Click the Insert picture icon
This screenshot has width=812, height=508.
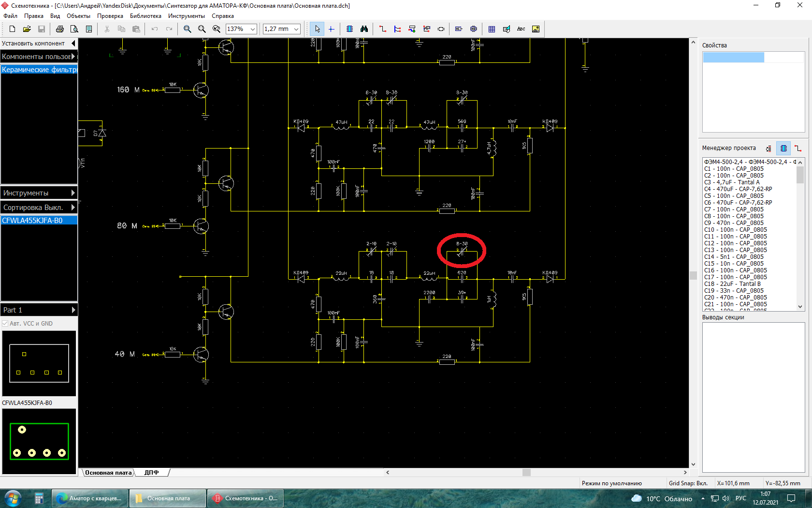click(x=536, y=29)
